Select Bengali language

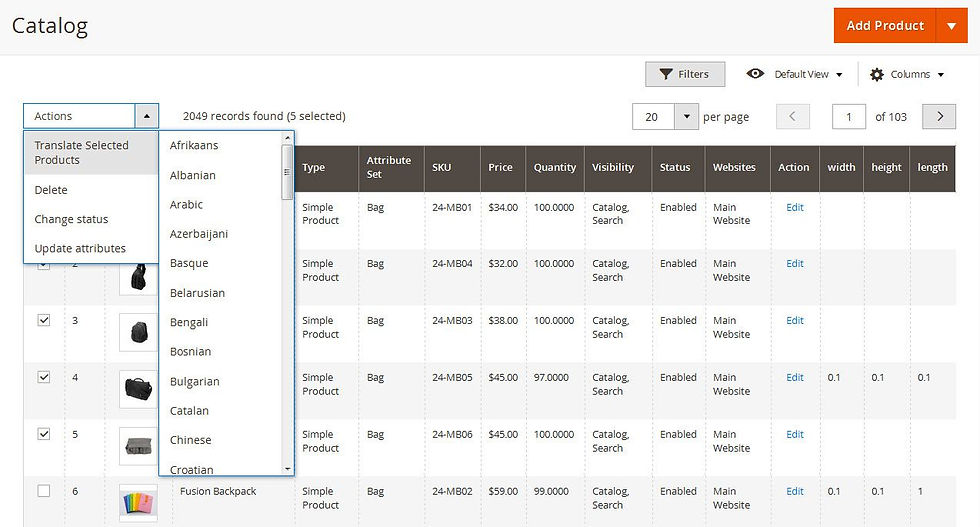point(189,322)
